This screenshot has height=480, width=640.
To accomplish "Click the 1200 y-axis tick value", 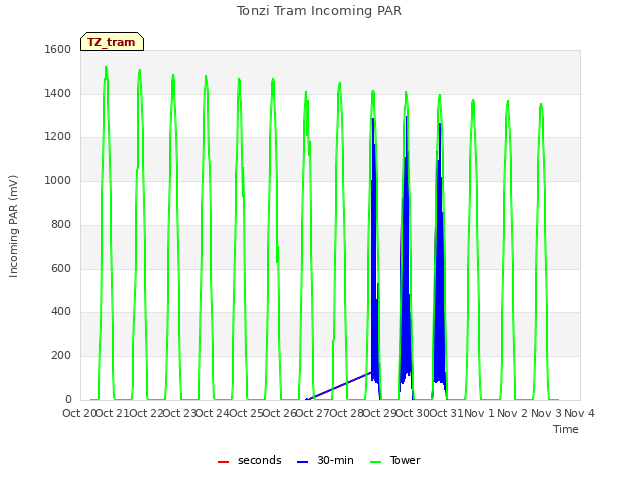I will tap(58, 136).
